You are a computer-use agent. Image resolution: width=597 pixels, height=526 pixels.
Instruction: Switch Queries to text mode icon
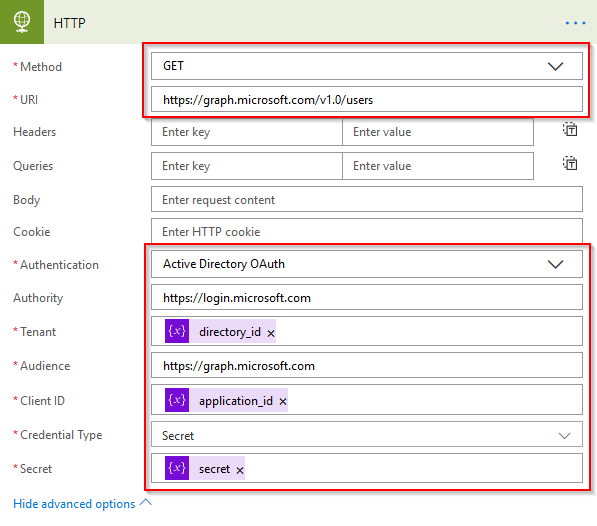click(570, 163)
